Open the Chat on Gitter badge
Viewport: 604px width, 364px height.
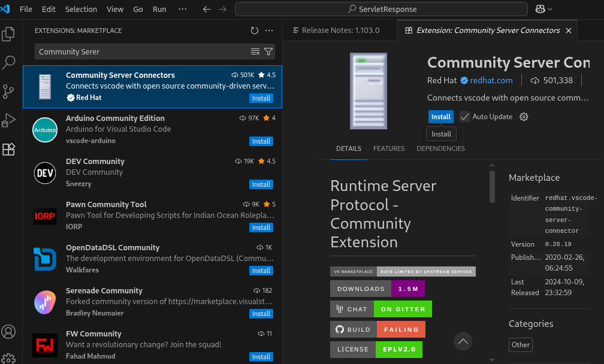point(381,309)
